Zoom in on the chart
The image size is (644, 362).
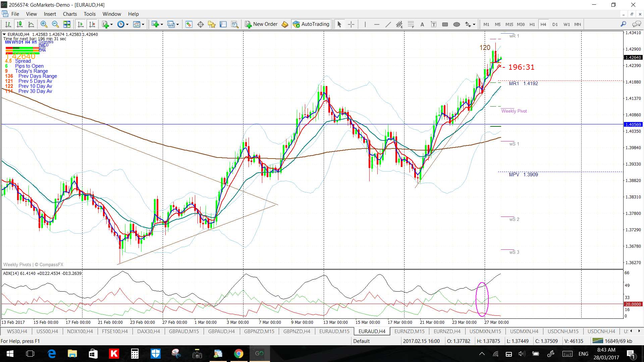[44, 24]
